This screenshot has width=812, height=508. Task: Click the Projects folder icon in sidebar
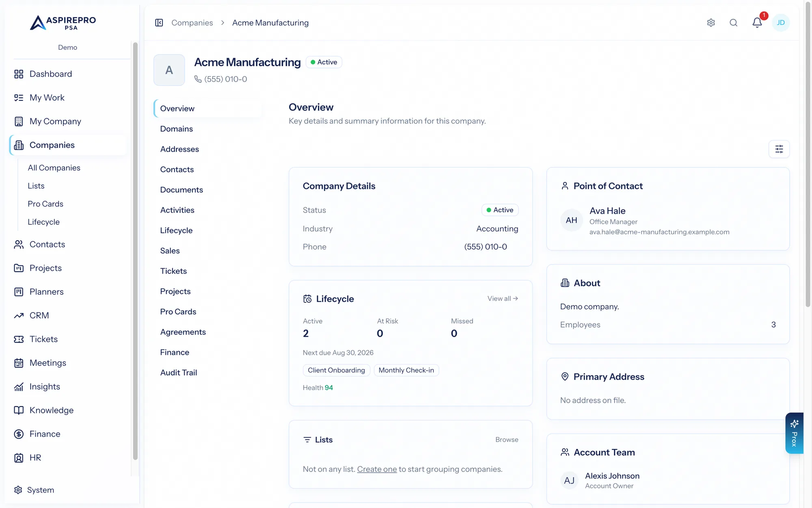click(19, 268)
